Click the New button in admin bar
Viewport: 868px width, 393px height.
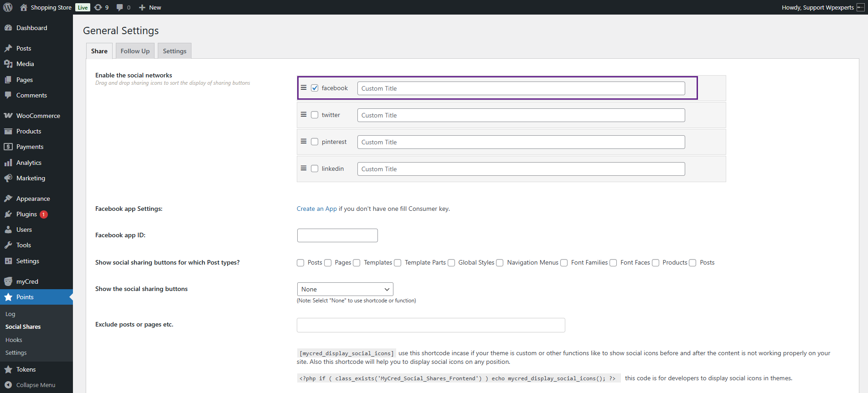(150, 7)
